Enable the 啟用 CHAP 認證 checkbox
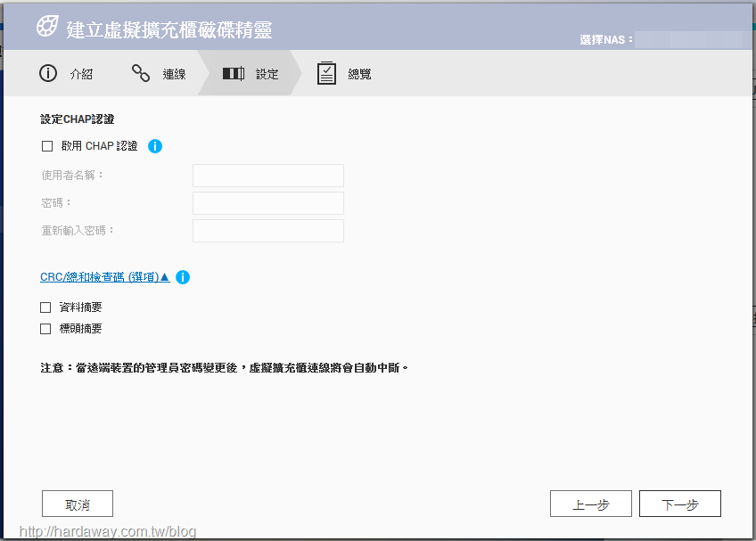Screen dimensions: 756x541 (x=47, y=146)
